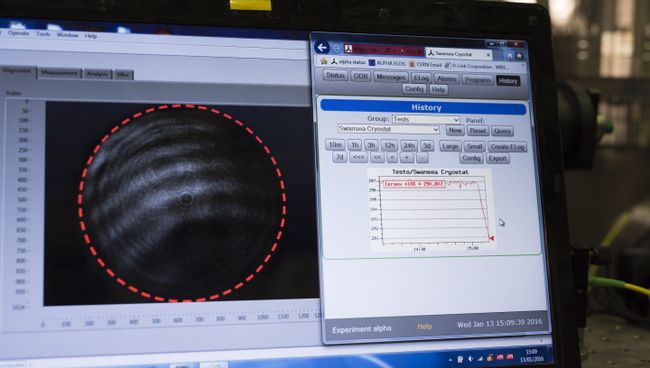
Task: Set history range to 10m
Action: [x=335, y=145]
